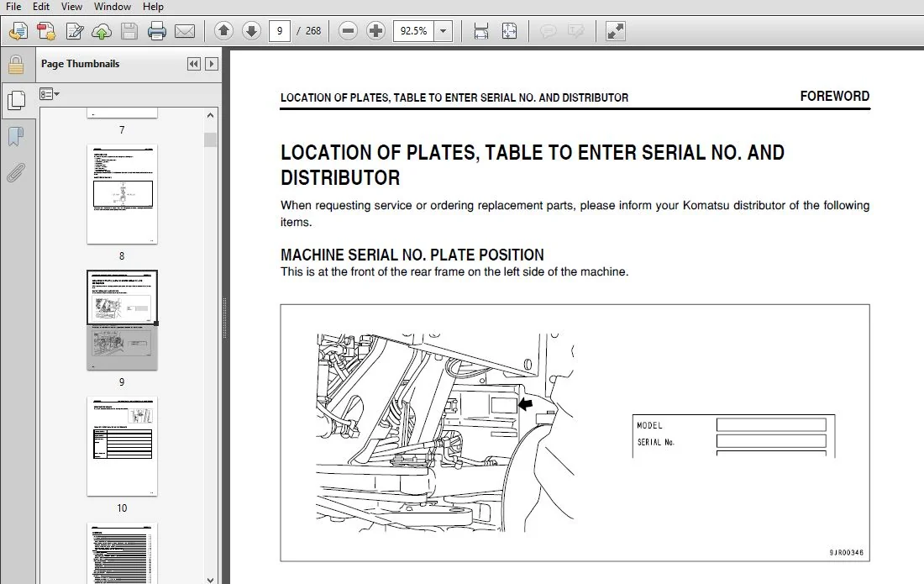Click the MODEL label in the diagram
The image size is (924, 584).
pos(649,425)
